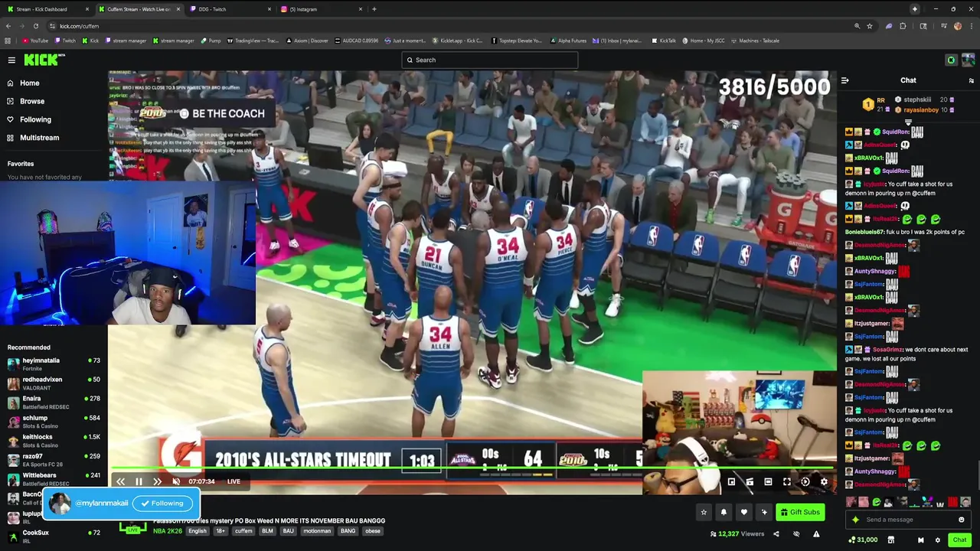Focus the Kick search box
980x551 pixels.
[x=490, y=60]
